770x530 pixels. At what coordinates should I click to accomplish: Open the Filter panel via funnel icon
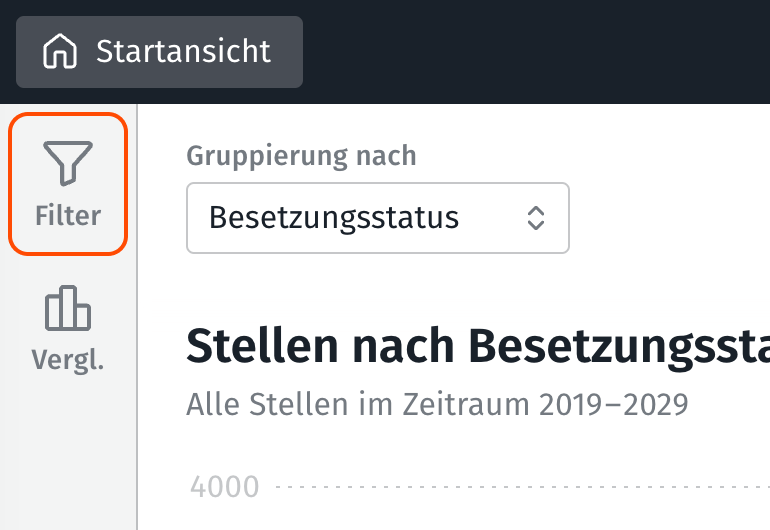68,162
